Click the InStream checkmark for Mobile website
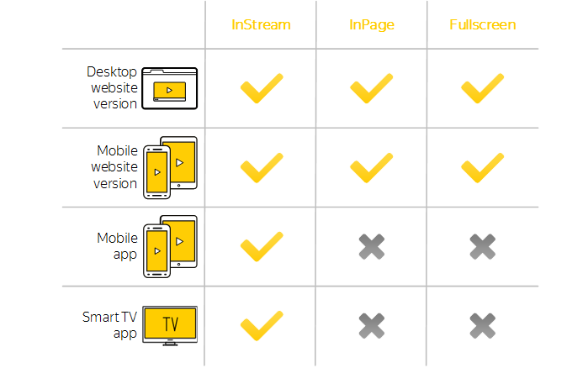This screenshot has width=588, height=389. pyautogui.click(x=262, y=168)
